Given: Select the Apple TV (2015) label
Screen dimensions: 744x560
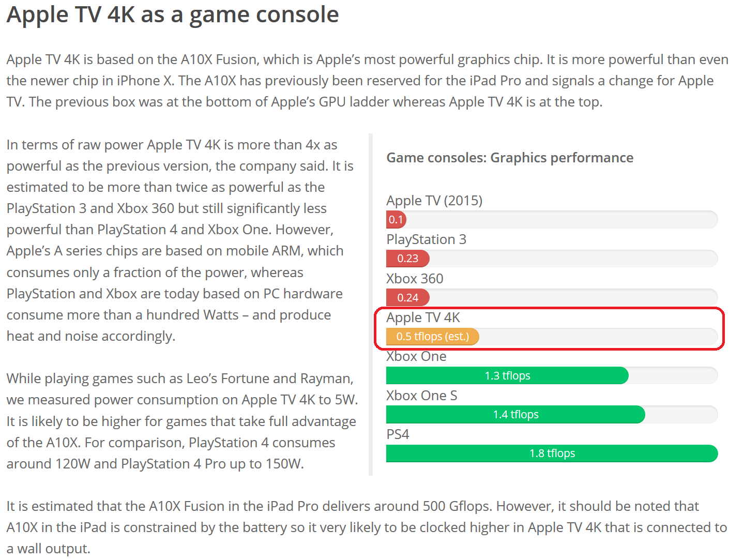Looking at the screenshot, I should pyautogui.click(x=434, y=201).
